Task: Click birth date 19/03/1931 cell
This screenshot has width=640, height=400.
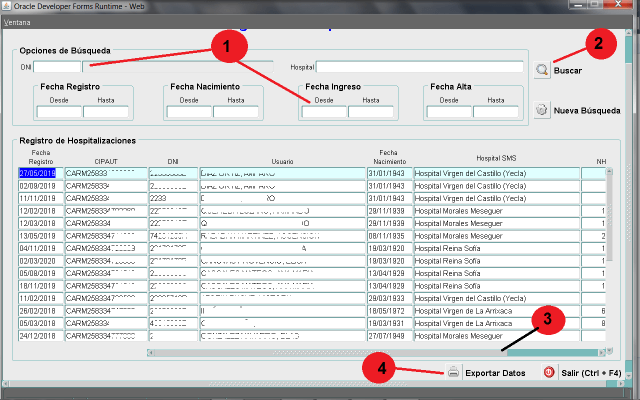Action: [x=390, y=324]
